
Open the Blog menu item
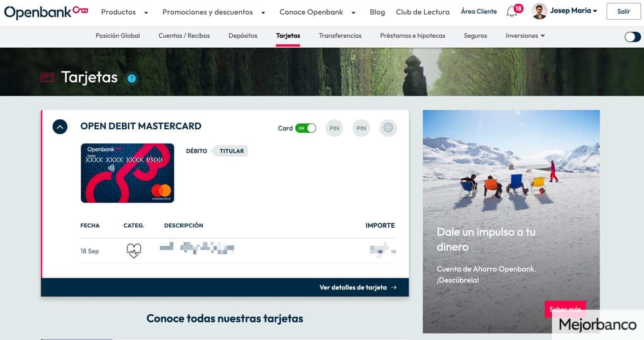(377, 12)
